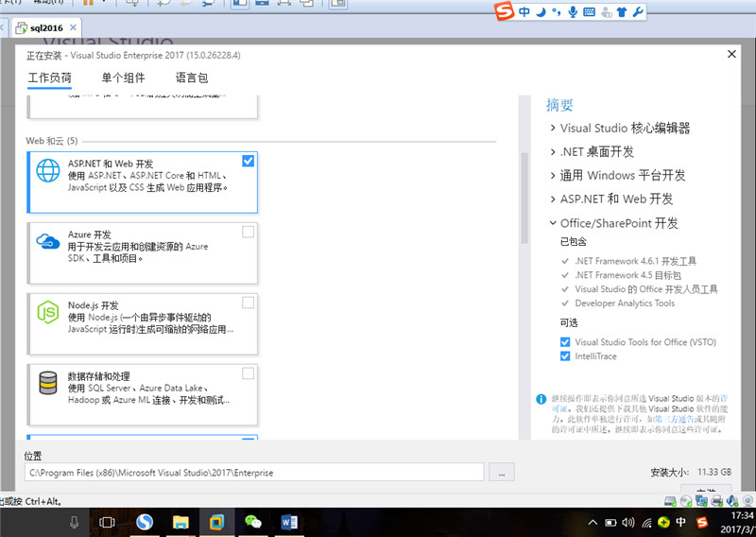Image resolution: width=756 pixels, height=537 pixels.
Task: Click the shirt skin icon on the IME toolbar
Action: coord(622,12)
